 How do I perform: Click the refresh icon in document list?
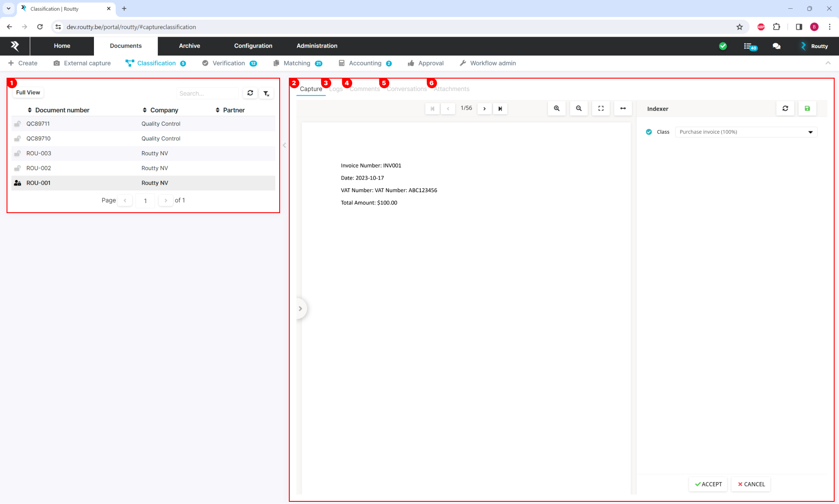[251, 92]
